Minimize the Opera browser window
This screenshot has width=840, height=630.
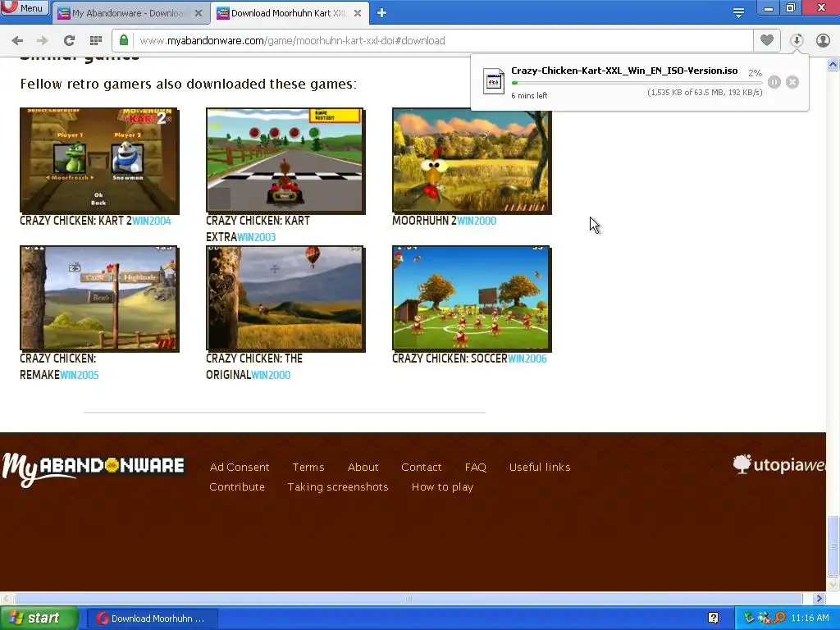[768, 8]
